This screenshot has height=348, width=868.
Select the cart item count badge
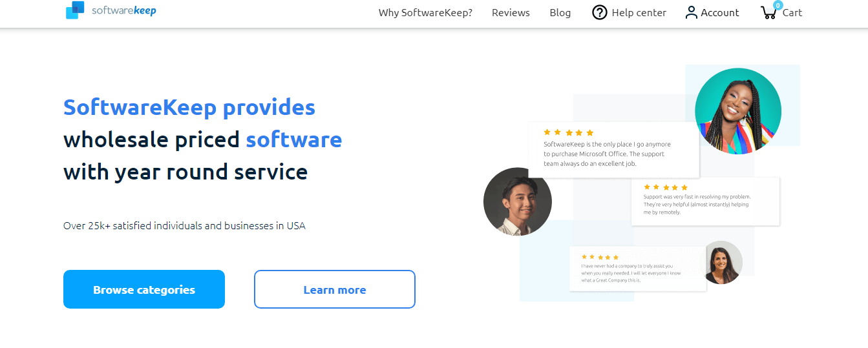[x=778, y=5]
